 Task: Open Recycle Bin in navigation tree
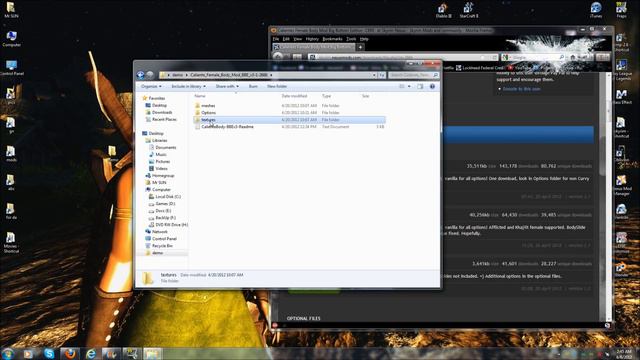pyautogui.click(x=162, y=246)
